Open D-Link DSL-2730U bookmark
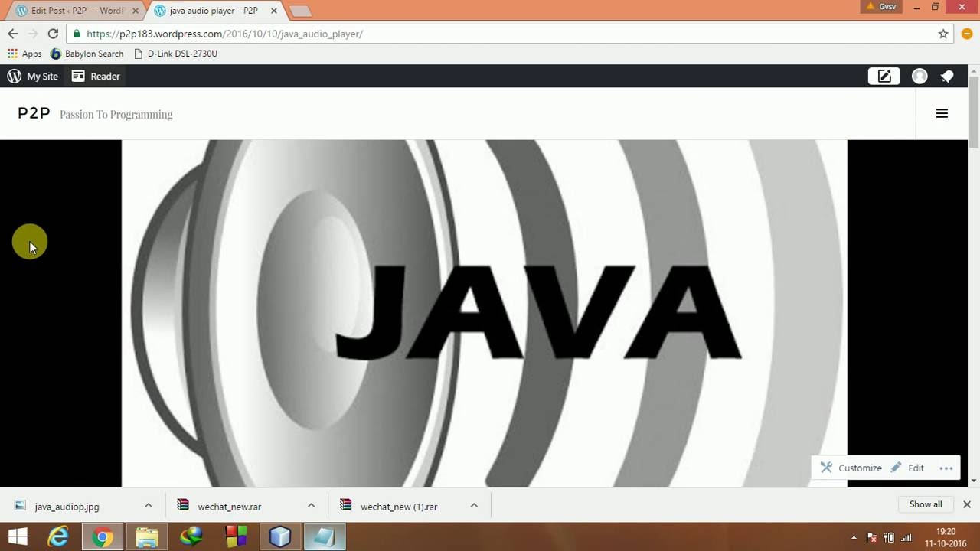The height and width of the screenshot is (551, 980). pyautogui.click(x=175, y=54)
